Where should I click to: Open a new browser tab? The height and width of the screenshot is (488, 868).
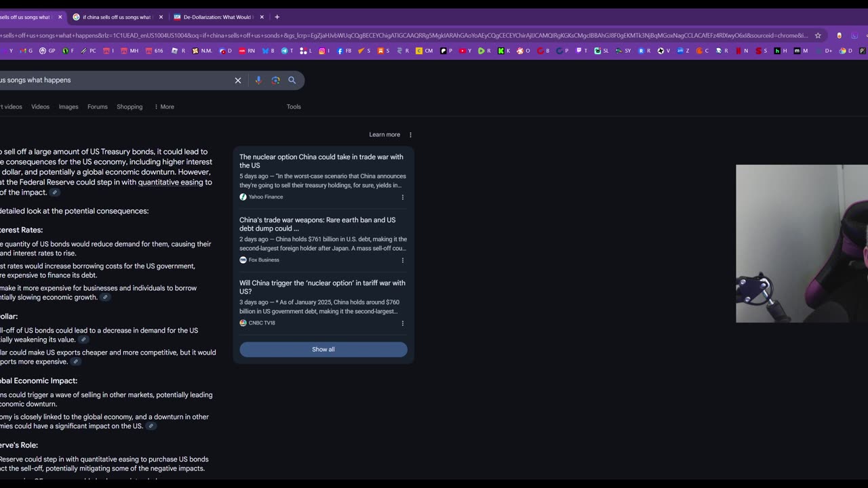pos(277,17)
